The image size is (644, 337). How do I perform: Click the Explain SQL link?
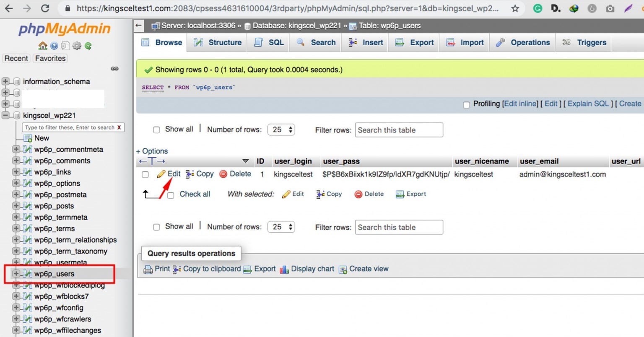pos(588,104)
